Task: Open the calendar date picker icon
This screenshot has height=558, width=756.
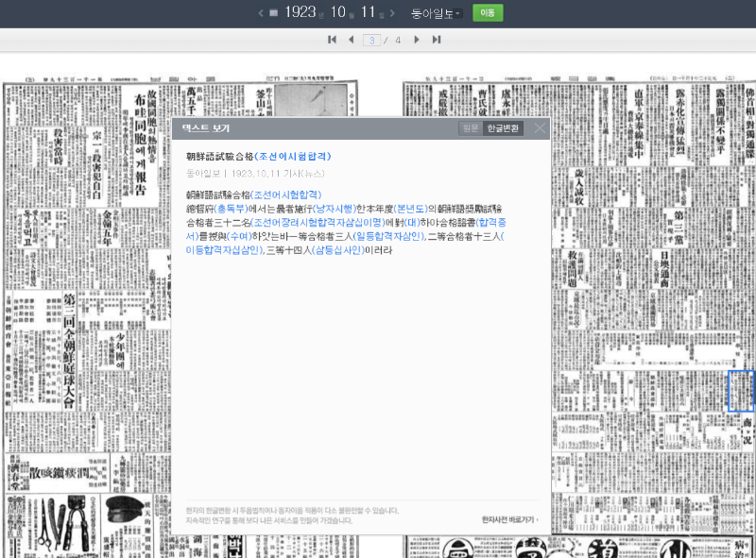Action: tap(273, 13)
